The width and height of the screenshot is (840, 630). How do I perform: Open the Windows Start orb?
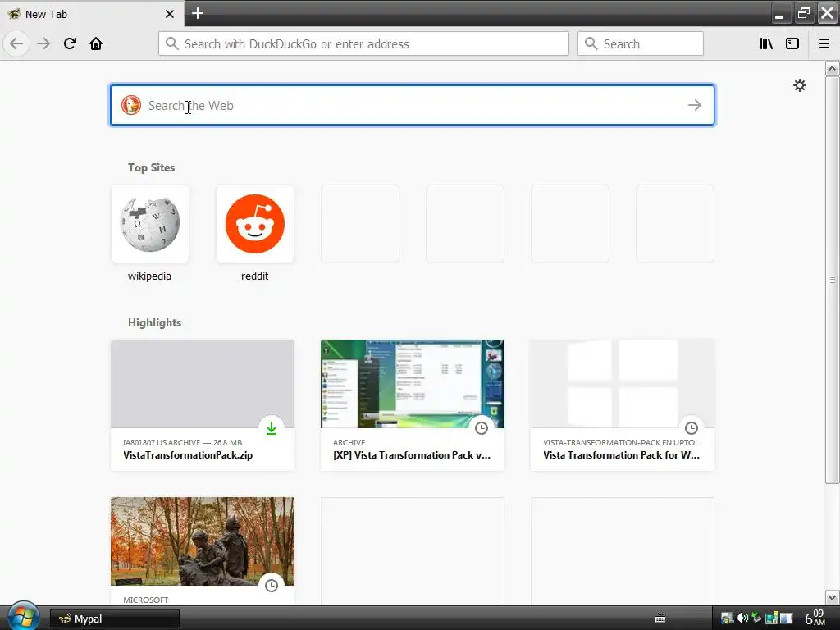[x=23, y=616]
